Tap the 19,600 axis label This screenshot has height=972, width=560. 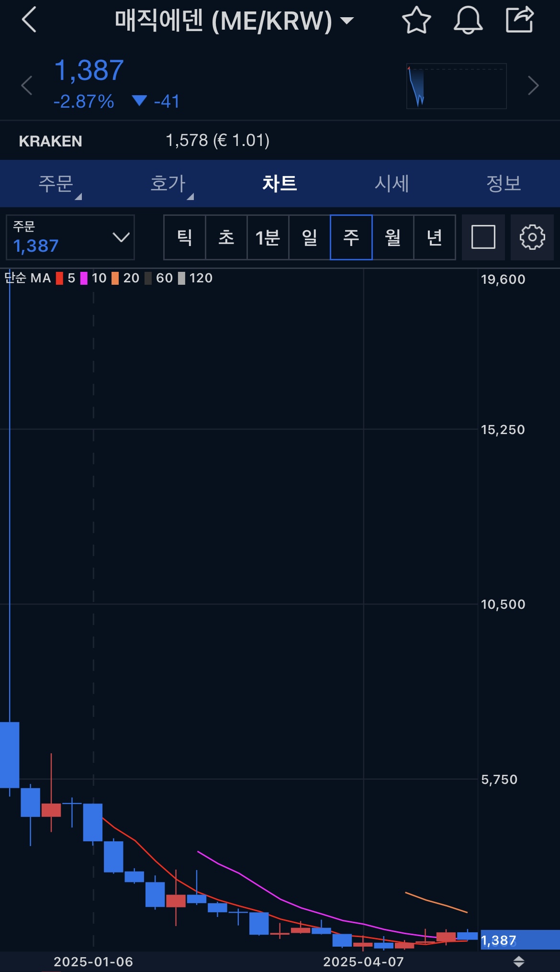[503, 279]
